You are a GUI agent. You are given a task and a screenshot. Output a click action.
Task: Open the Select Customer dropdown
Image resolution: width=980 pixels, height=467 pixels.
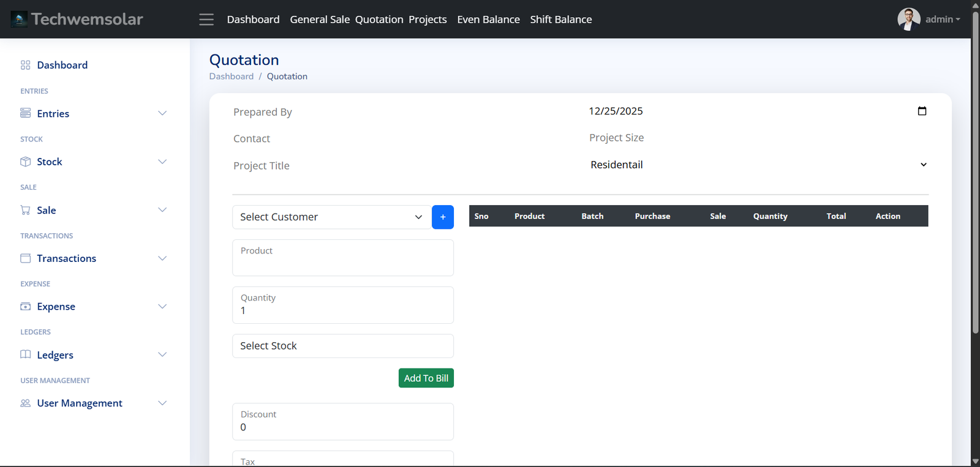coord(331,217)
